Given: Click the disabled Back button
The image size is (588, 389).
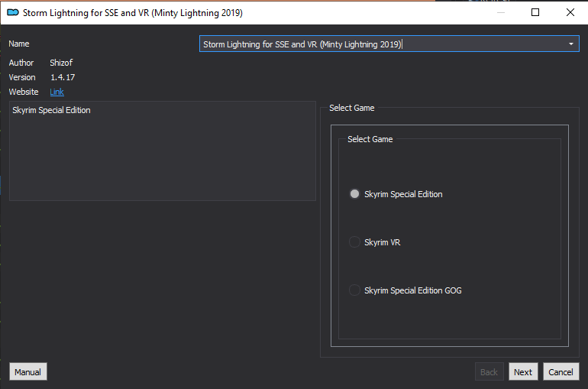Looking at the screenshot, I should (489, 371).
